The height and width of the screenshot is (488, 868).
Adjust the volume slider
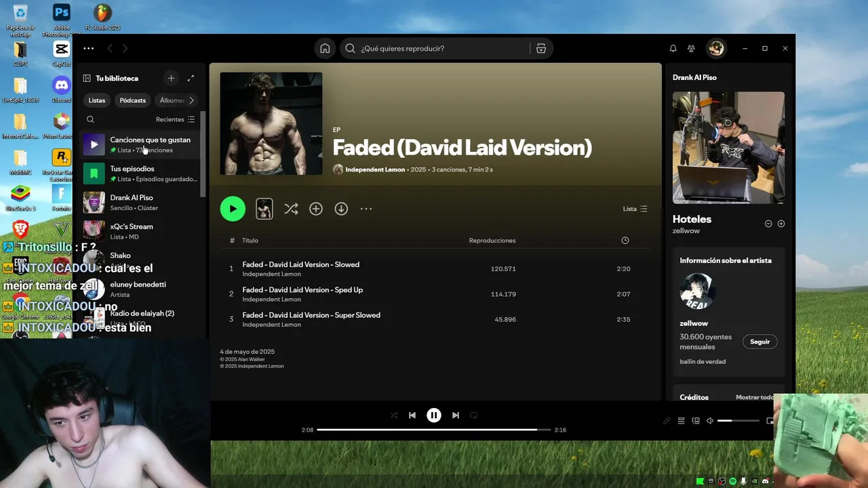738,421
